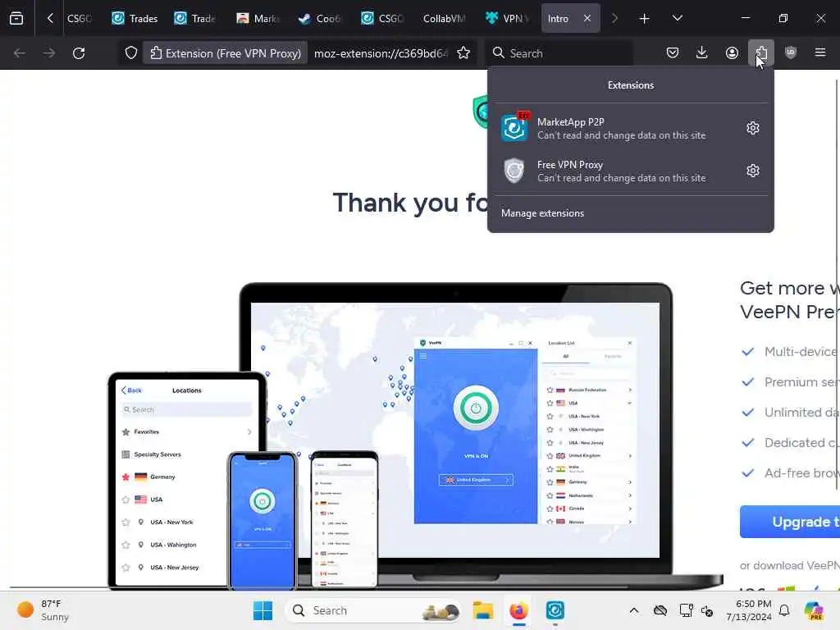Toggle the Extensions puzzle button

761,52
